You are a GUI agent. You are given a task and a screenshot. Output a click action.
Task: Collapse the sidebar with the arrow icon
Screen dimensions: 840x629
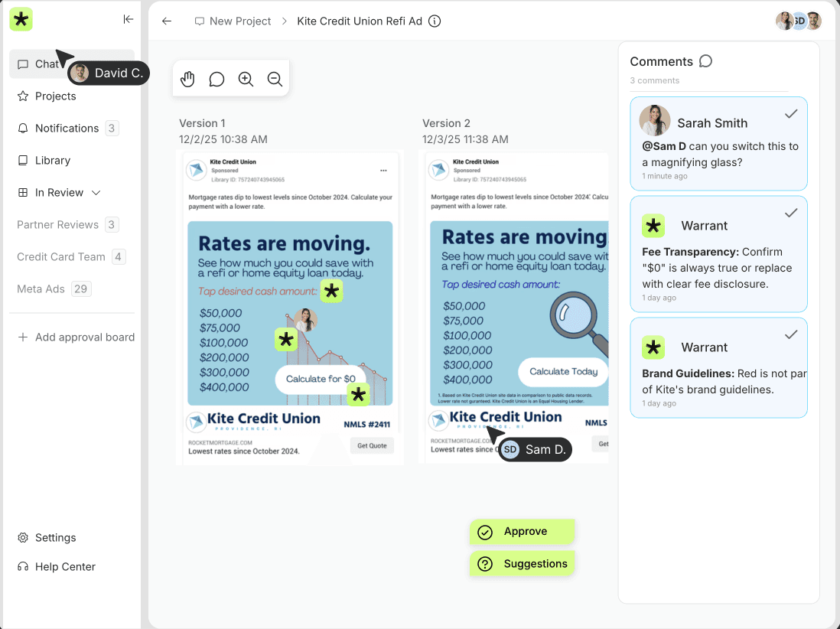pos(128,19)
